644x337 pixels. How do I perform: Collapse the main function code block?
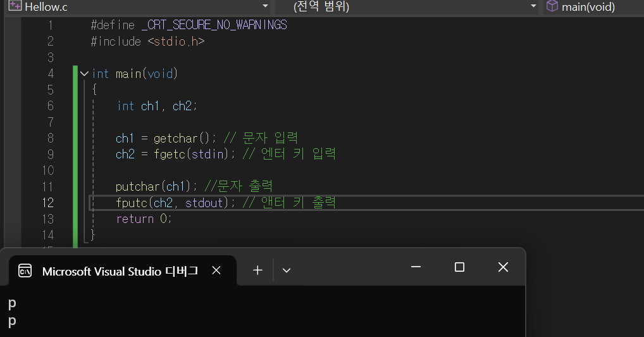point(85,74)
